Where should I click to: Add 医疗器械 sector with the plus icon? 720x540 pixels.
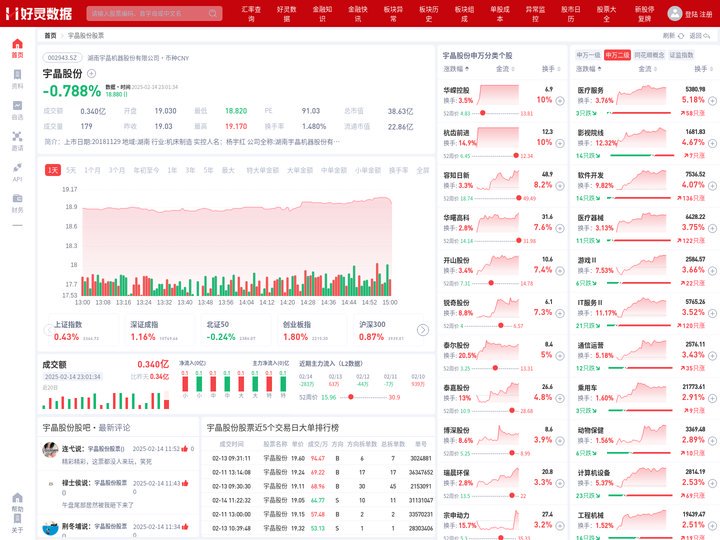point(712,228)
